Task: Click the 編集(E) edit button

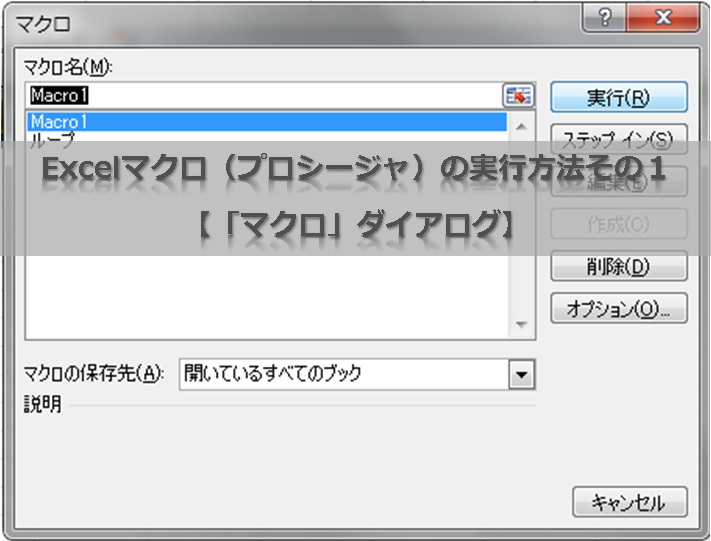Action: (x=619, y=181)
